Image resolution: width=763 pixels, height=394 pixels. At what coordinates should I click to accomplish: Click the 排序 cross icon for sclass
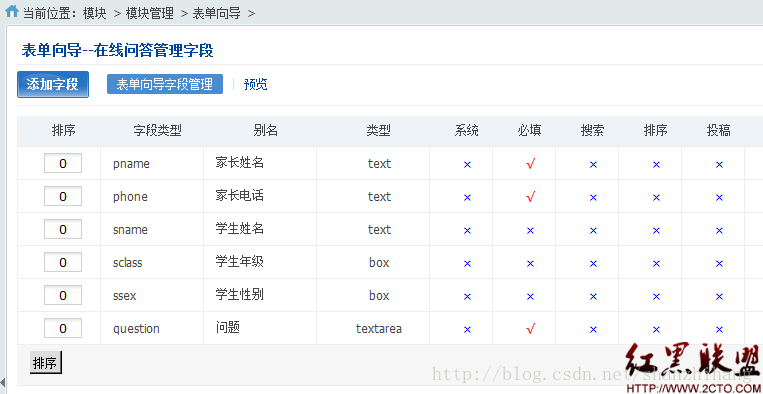point(656,264)
